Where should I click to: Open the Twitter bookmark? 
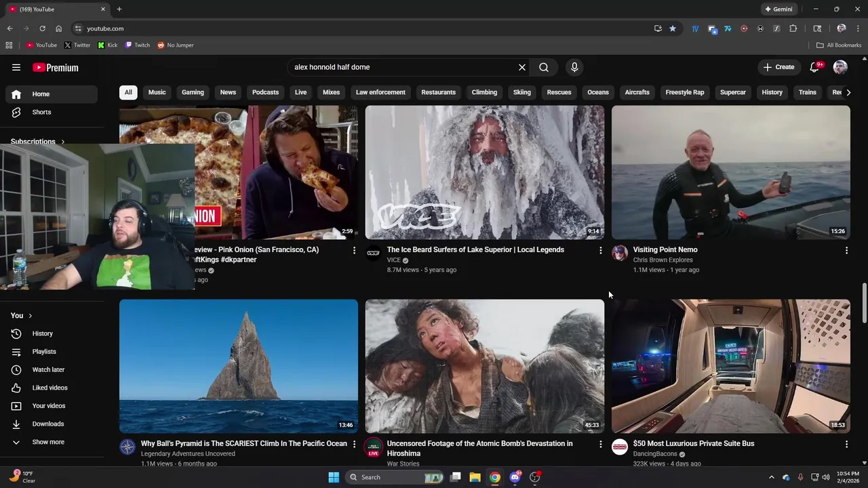[x=77, y=45]
